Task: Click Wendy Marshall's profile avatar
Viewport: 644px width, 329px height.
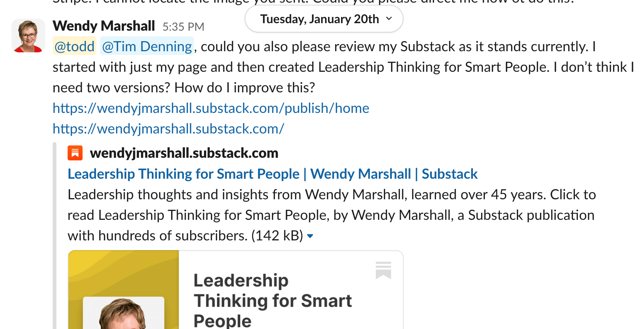Action: click(28, 36)
